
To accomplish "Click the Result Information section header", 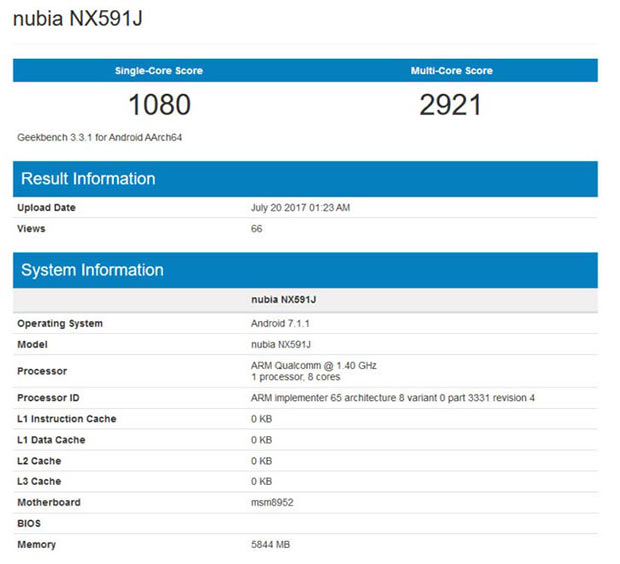I will [x=88, y=179].
